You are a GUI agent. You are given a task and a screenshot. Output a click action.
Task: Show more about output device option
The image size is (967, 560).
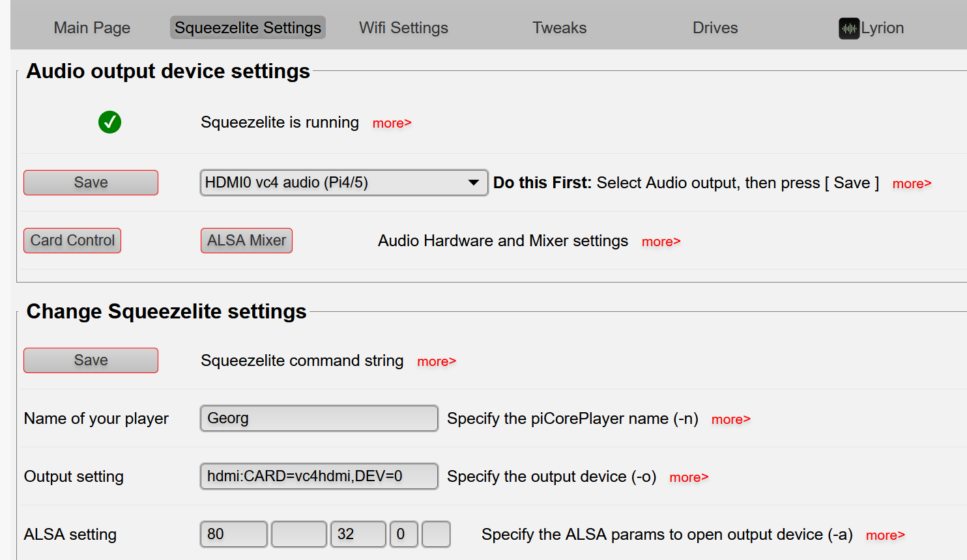(x=689, y=477)
